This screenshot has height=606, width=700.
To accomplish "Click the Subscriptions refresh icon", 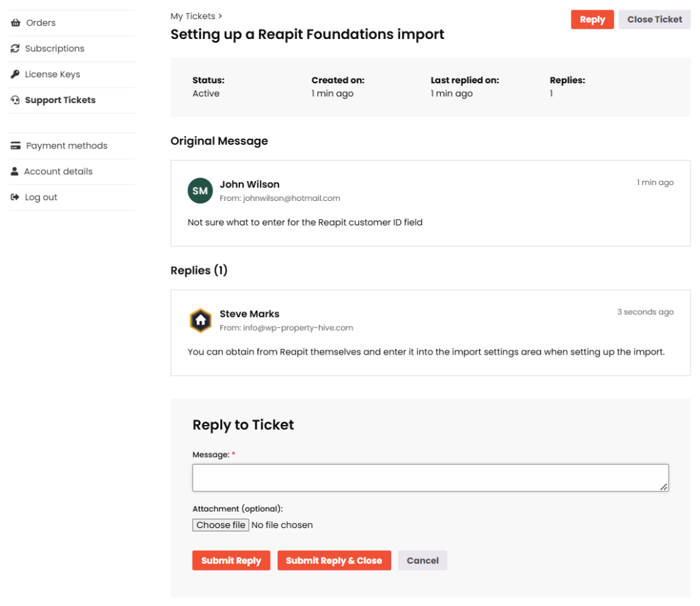I will [x=15, y=49].
